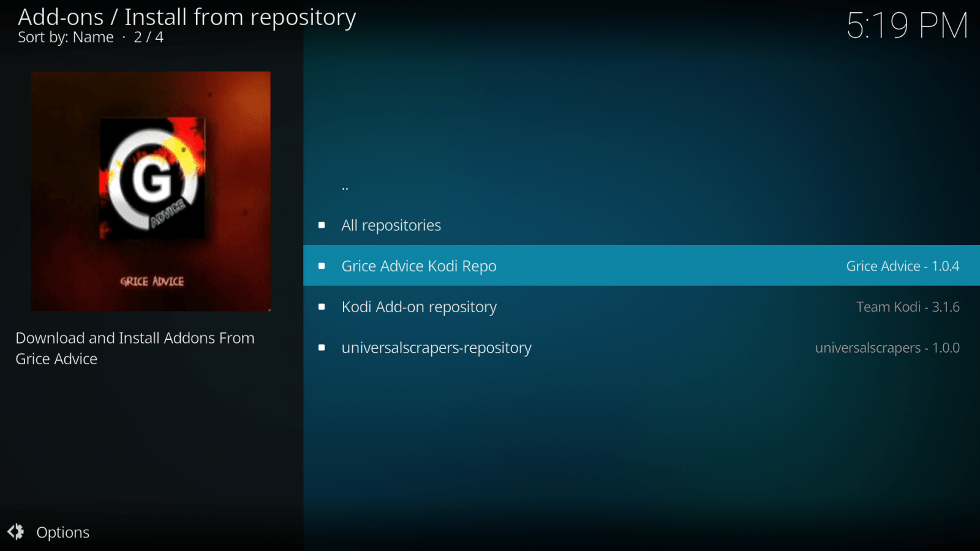Click bullet icon beside All repositories

click(x=322, y=225)
